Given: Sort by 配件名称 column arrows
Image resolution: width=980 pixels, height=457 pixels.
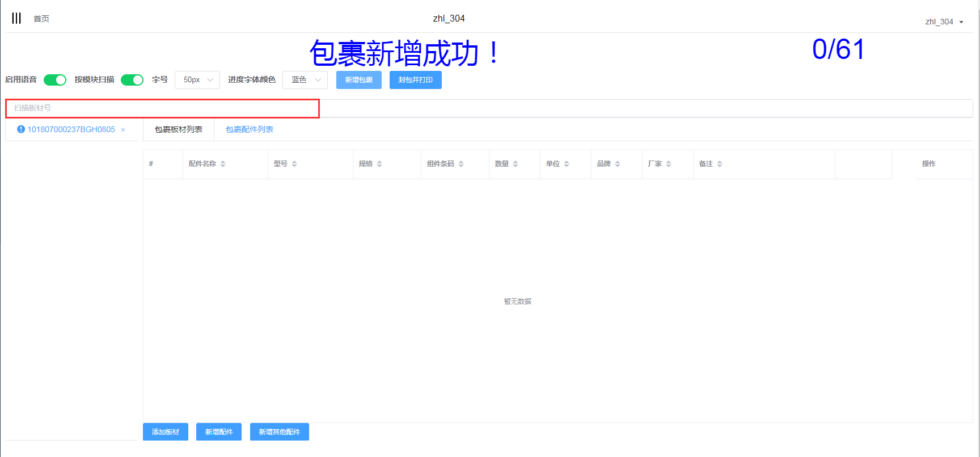Looking at the screenshot, I should click(223, 164).
